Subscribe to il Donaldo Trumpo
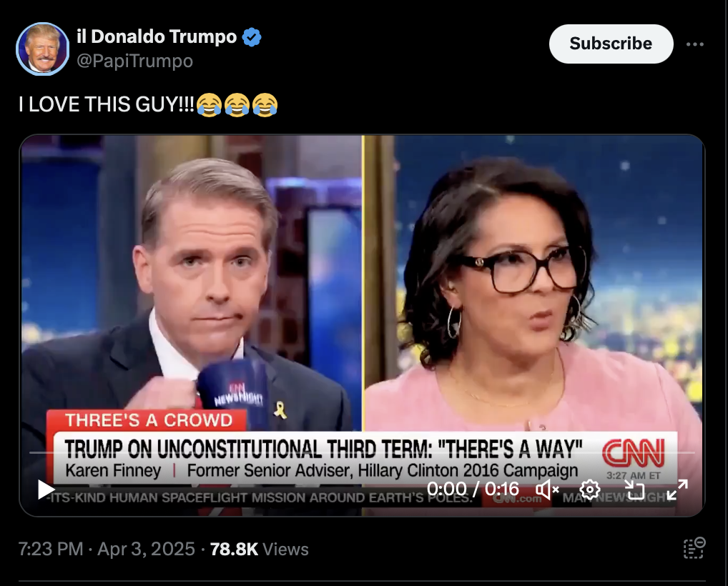The width and height of the screenshot is (728, 586). click(611, 44)
